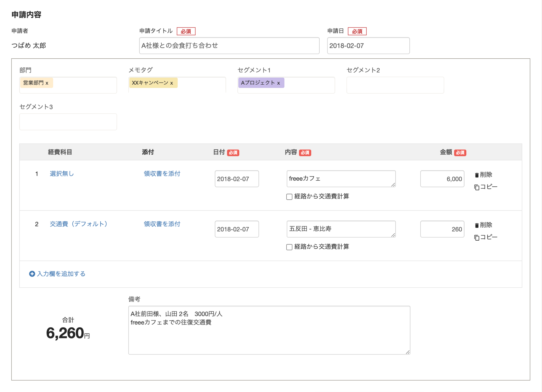Remove the 営業部門 tag via its x

click(x=47, y=83)
